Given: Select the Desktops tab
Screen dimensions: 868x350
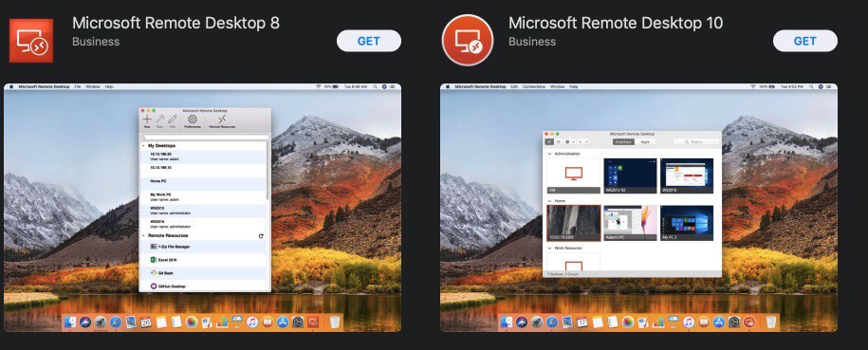Looking at the screenshot, I should coord(624,141).
